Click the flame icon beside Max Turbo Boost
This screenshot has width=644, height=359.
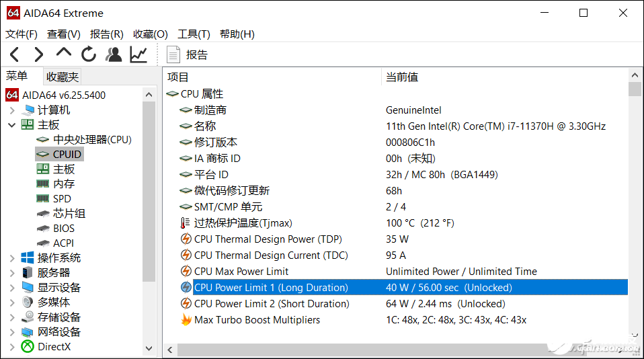(x=186, y=319)
